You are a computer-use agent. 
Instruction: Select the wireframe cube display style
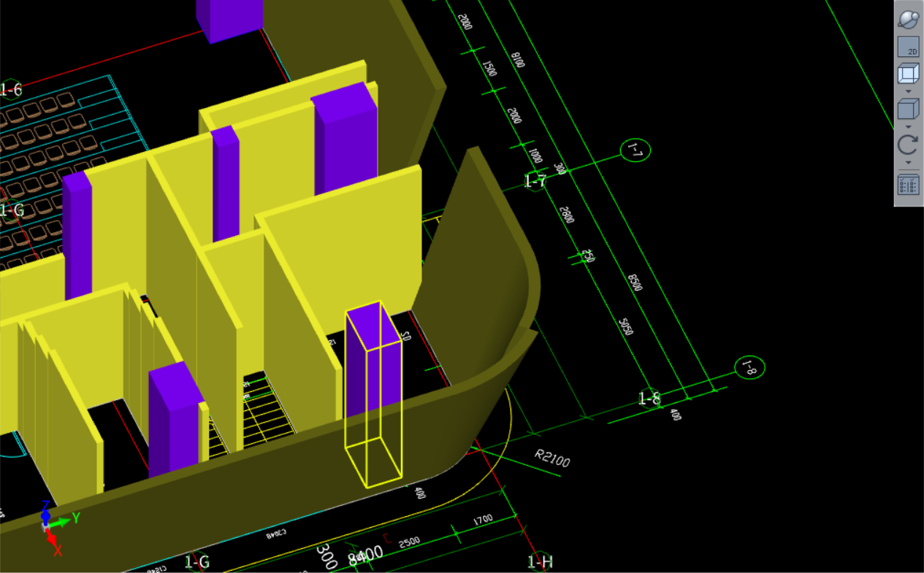tap(908, 74)
